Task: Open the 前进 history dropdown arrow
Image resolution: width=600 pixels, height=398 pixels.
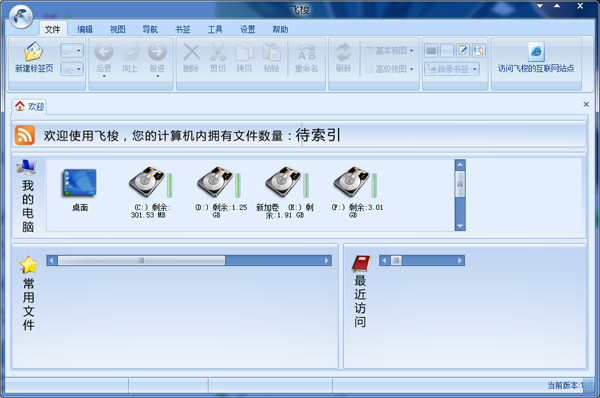Action: pos(157,76)
